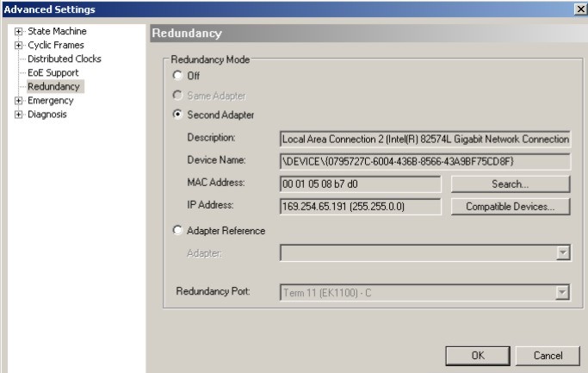Select Diagnosis in the settings tree
The width and height of the screenshot is (588, 373).
pos(47,115)
